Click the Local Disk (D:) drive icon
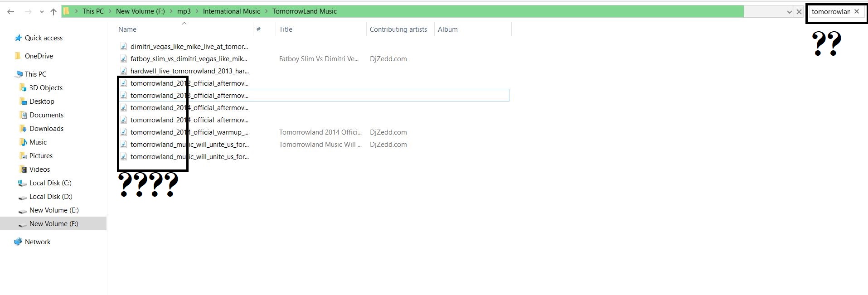868x295 pixels. (22, 197)
